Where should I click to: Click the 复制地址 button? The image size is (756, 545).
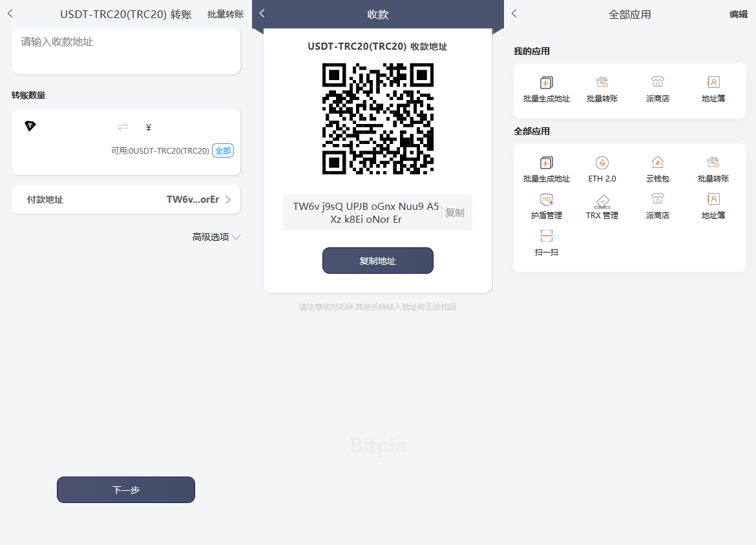point(378,261)
